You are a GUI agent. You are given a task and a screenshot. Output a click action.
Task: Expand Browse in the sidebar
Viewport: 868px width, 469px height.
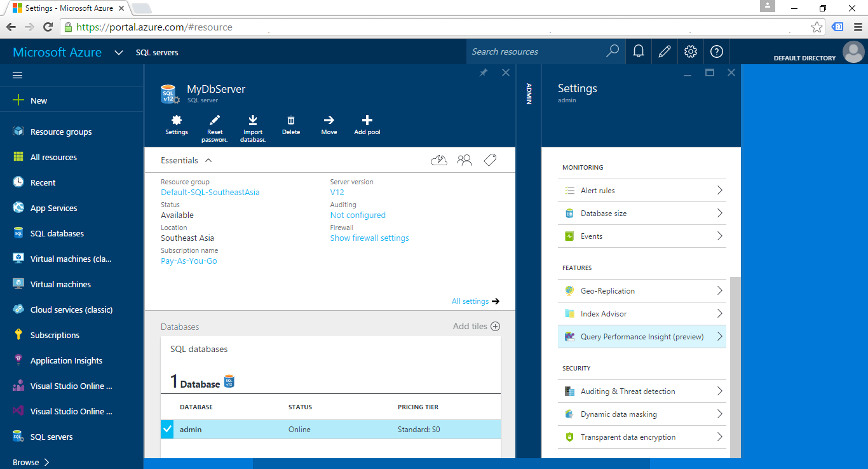click(x=31, y=462)
